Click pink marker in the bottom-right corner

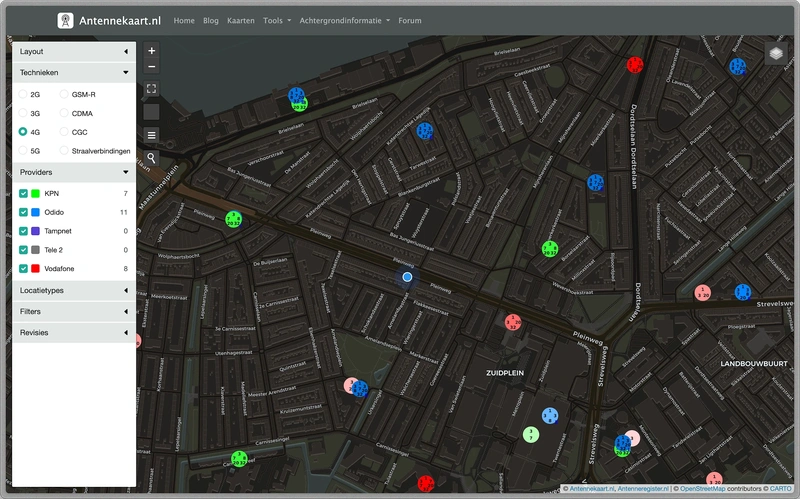[x=714, y=480]
